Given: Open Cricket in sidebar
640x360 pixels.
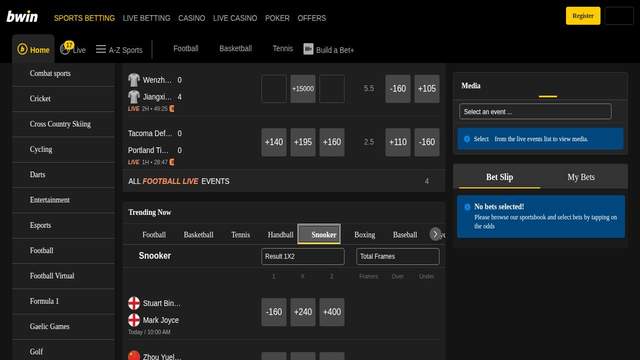Looking at the screenshot, I should (64, 99).
